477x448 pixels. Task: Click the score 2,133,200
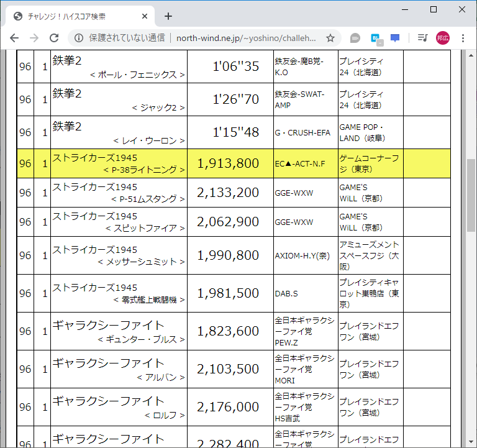[228, 193]
